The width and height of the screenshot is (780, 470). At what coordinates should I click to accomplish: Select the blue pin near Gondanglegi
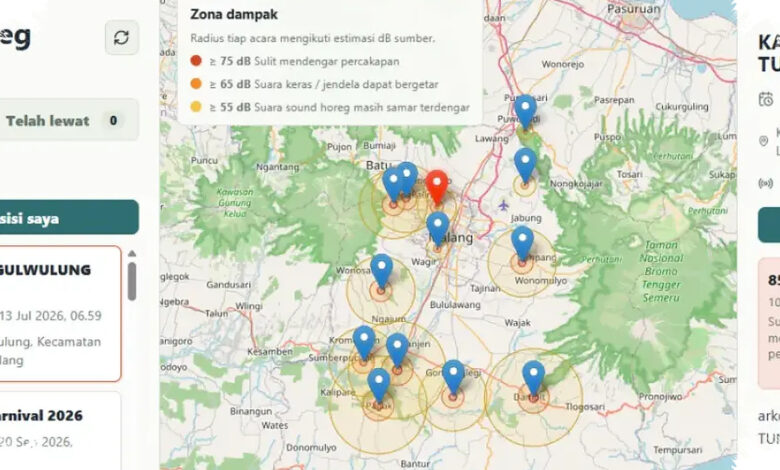pos(453,378)
